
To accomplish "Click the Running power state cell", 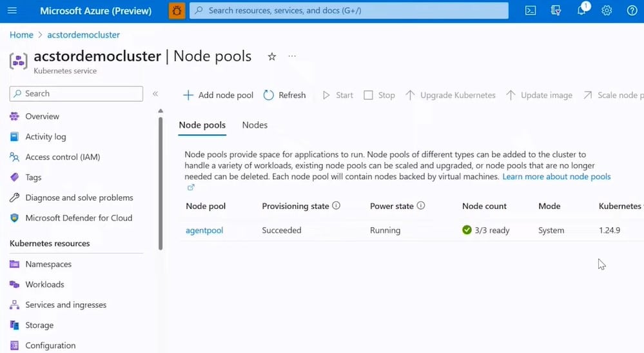I will tap(385, 230).
